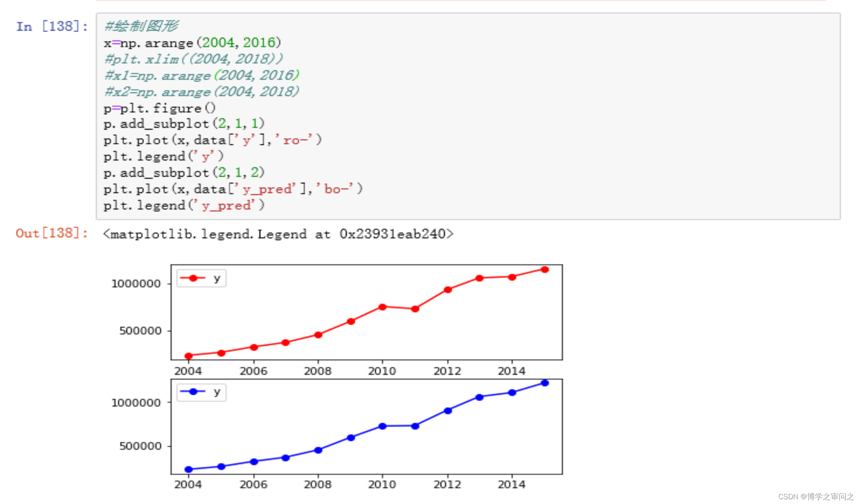Click the p.add_subplot(2,1,1) line
The image size is (860, 504).
point(184,124)
